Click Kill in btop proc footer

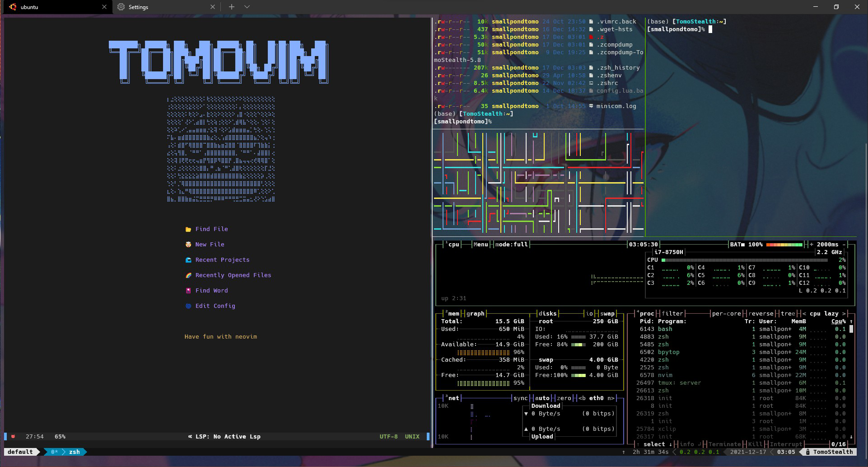point(756,444)
